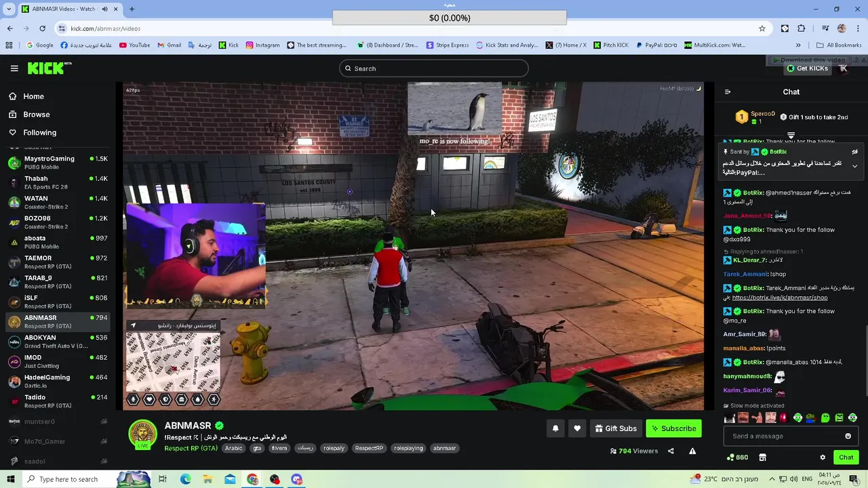This screenshot has height=488, width=868.
Task: Go back to the previous page
Action: [x=9, y=28]
